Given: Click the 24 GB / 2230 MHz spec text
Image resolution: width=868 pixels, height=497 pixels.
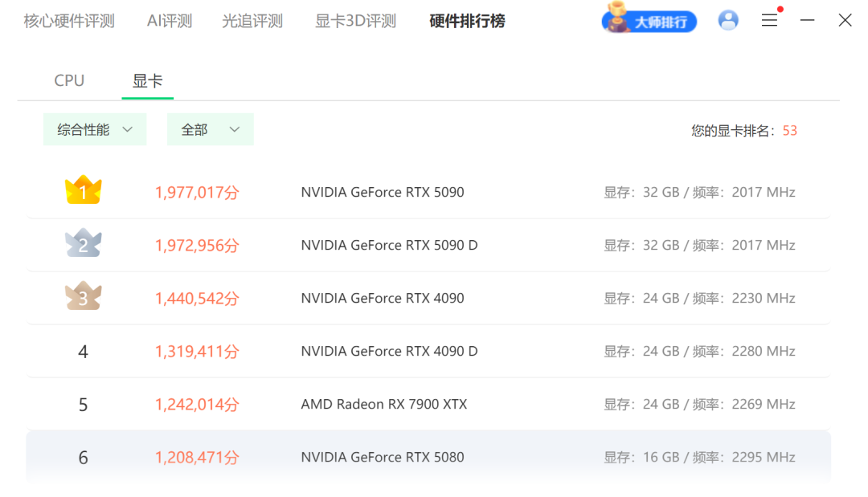Looking at the screenshot, I should click(x=699, y=299).
